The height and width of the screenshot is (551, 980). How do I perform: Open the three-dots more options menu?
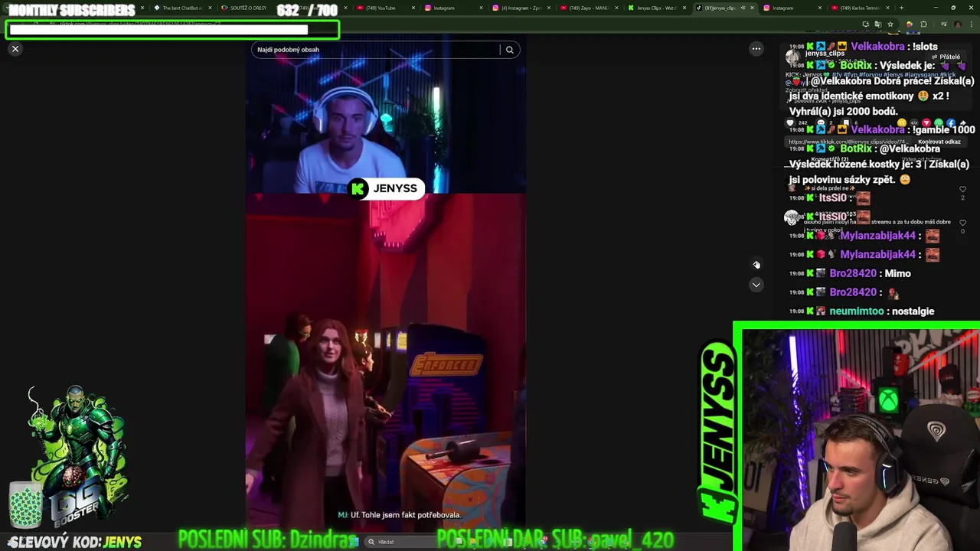coord(756,49)
